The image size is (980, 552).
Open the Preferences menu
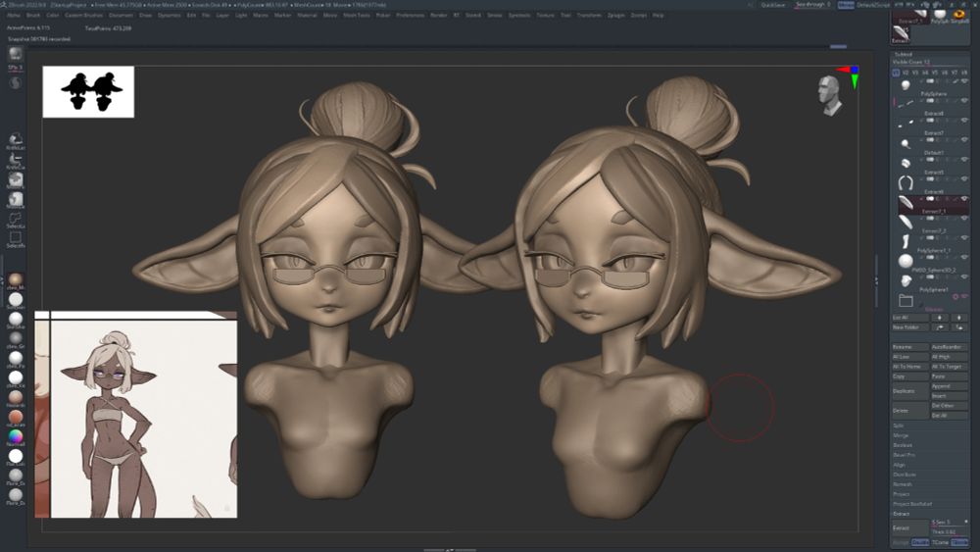click(410, 15)
